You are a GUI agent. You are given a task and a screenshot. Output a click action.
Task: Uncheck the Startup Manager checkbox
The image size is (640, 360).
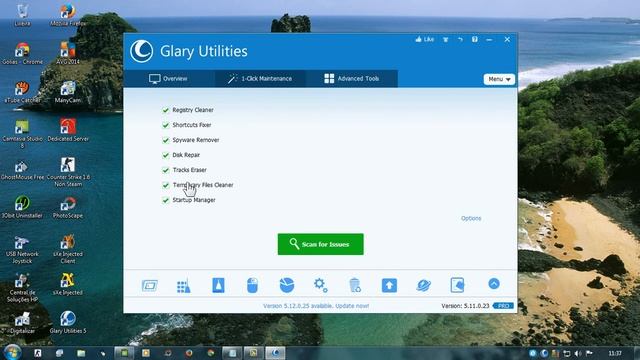[x=165, y=200]
